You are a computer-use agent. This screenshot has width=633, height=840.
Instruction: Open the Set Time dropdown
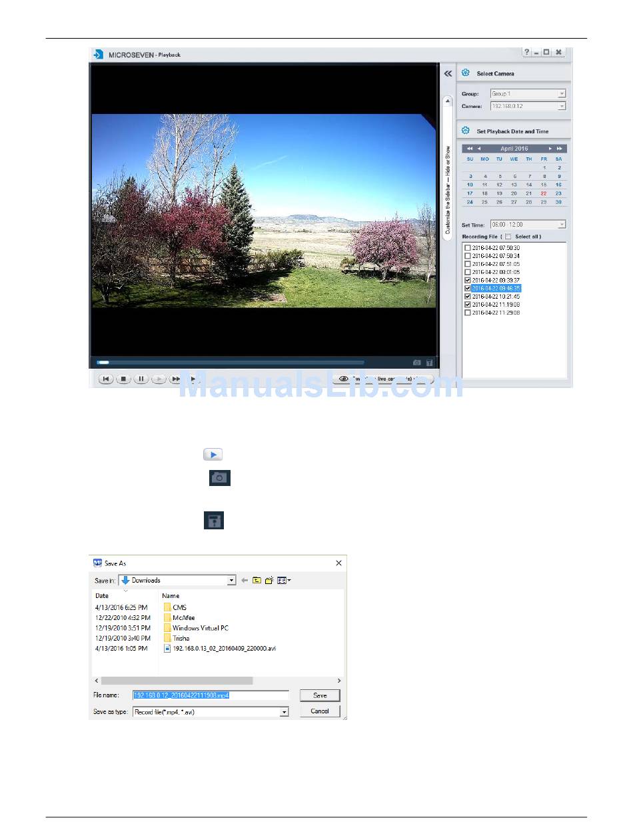click(x=528, y=225)
